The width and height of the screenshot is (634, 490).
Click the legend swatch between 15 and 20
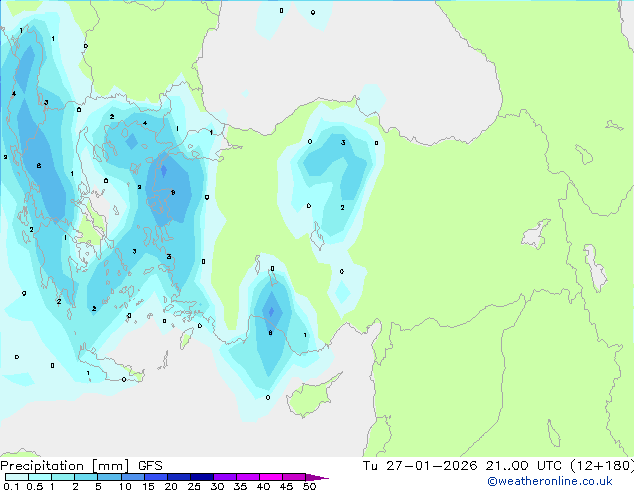coord(155,477)
